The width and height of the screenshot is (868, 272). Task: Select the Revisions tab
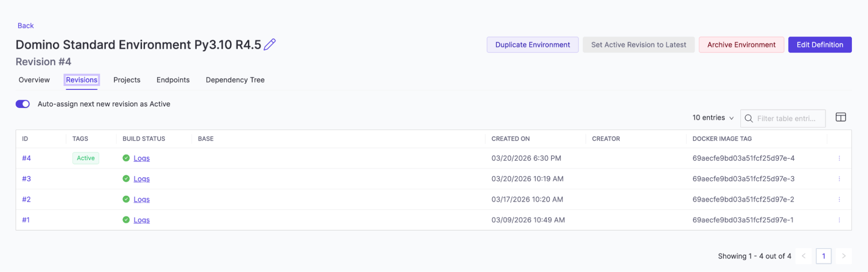pos(82,80)
